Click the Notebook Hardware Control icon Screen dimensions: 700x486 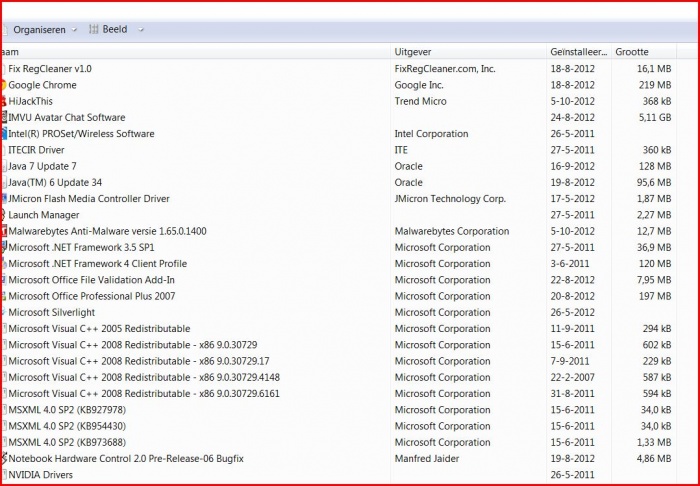[4, 458]
